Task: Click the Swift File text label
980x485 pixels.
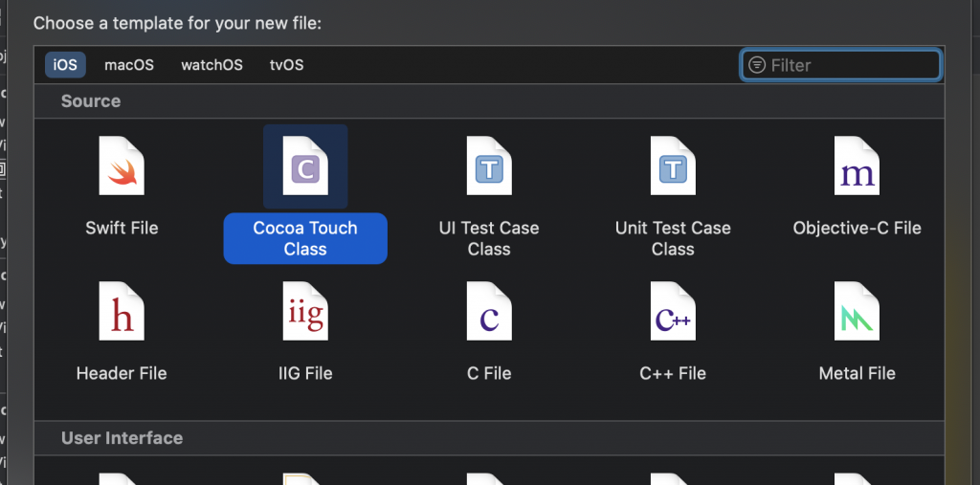Action: (122, 229)
